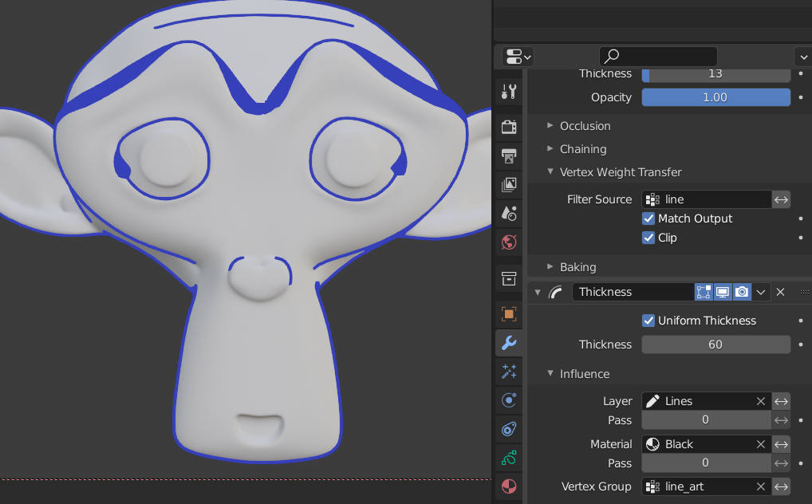812x504 pixels.
Task: Toggle the Clip checkbox
Action: click(x=648, y=238)
